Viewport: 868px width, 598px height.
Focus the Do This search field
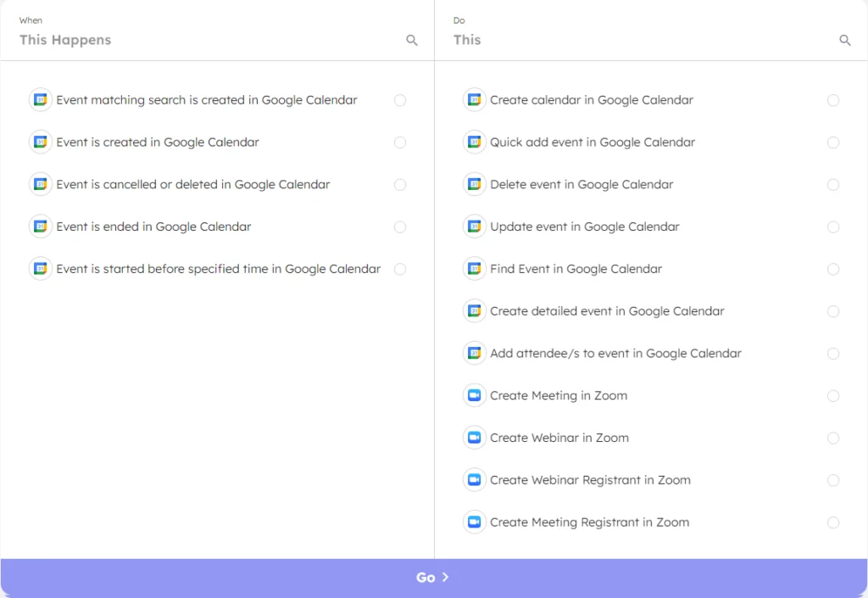pyautogui.click(x=636, y=40)
